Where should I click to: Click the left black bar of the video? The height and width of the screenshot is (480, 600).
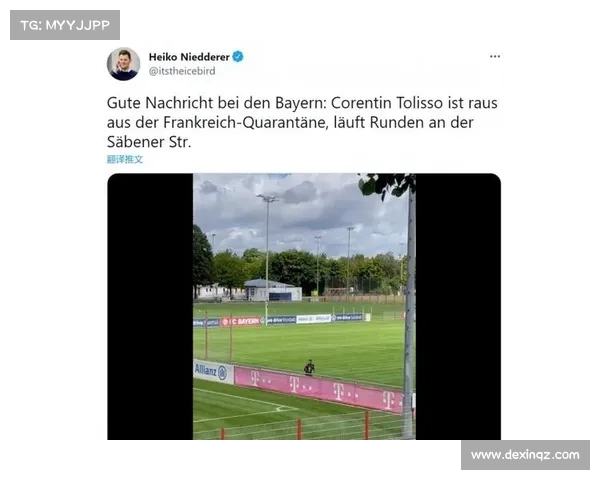click(x=150, y=306)
